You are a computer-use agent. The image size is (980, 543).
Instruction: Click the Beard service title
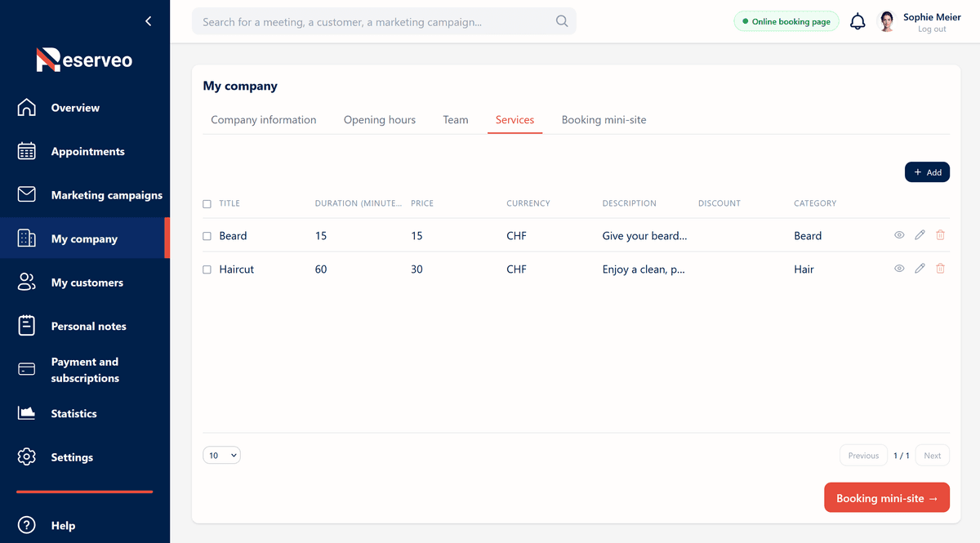coord(233,236)
